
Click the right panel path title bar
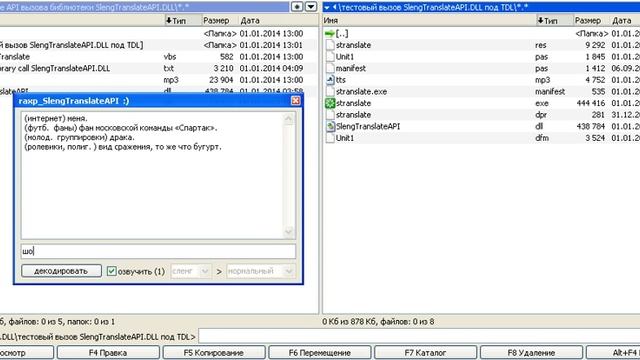pyautogui.click(x=482, y=7)
